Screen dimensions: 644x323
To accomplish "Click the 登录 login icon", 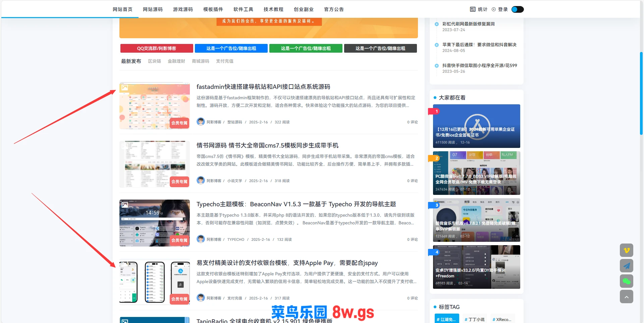I will click(x=494, y=9).
